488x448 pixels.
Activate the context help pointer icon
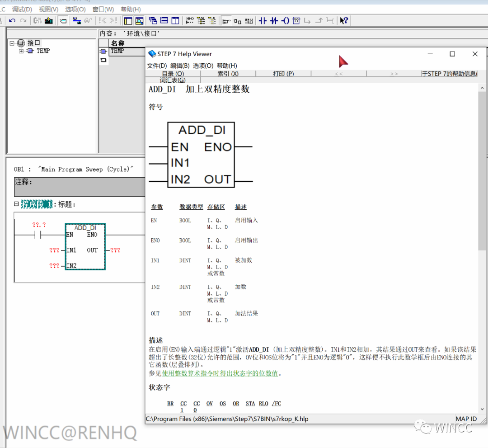click(x=344, y=20)
